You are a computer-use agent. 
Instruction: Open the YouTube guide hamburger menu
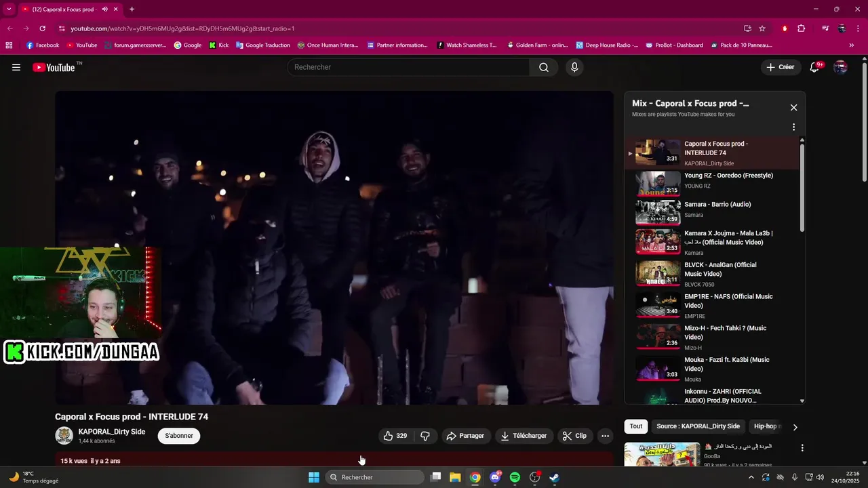coord(16,67)
